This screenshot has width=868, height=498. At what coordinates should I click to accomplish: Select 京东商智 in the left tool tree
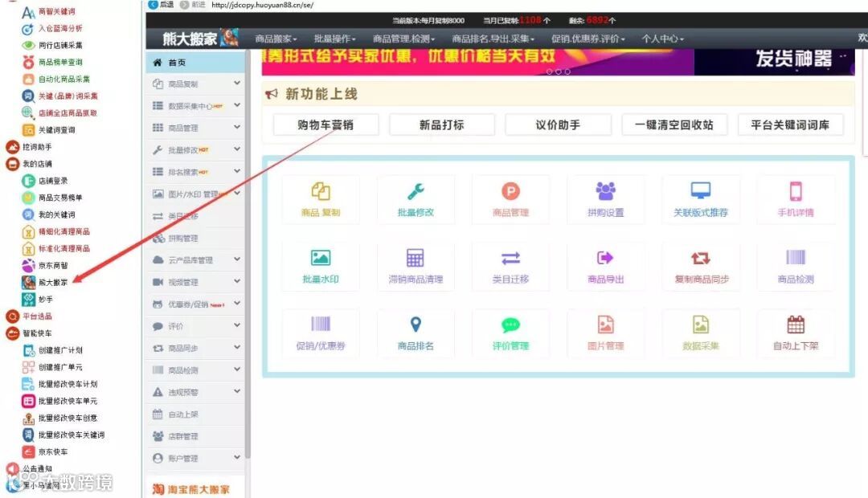(x=45, y=265)
